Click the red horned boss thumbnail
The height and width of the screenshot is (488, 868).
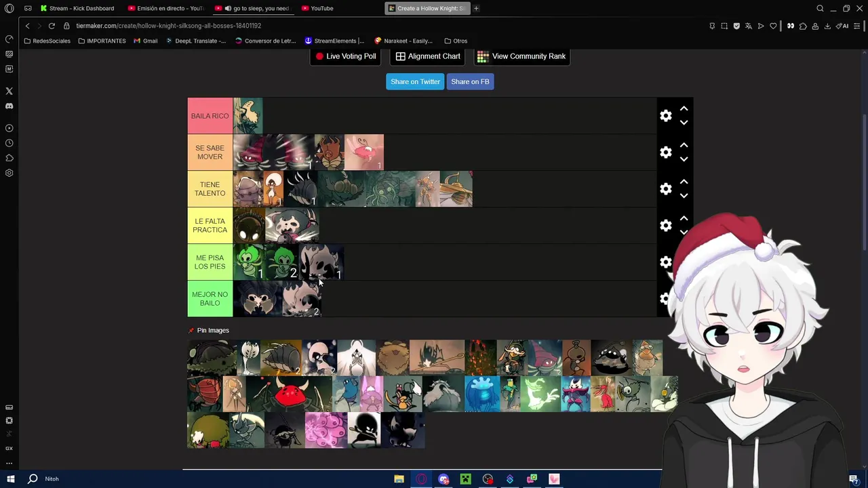click(290, 394)
